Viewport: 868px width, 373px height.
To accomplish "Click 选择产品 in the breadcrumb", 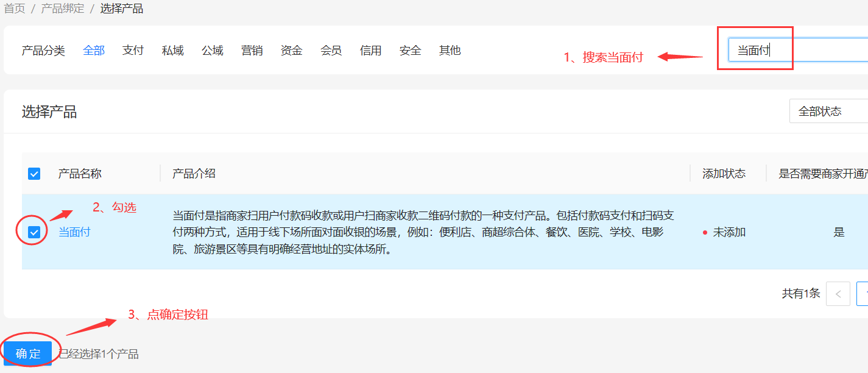I will [x=122, y=9].
